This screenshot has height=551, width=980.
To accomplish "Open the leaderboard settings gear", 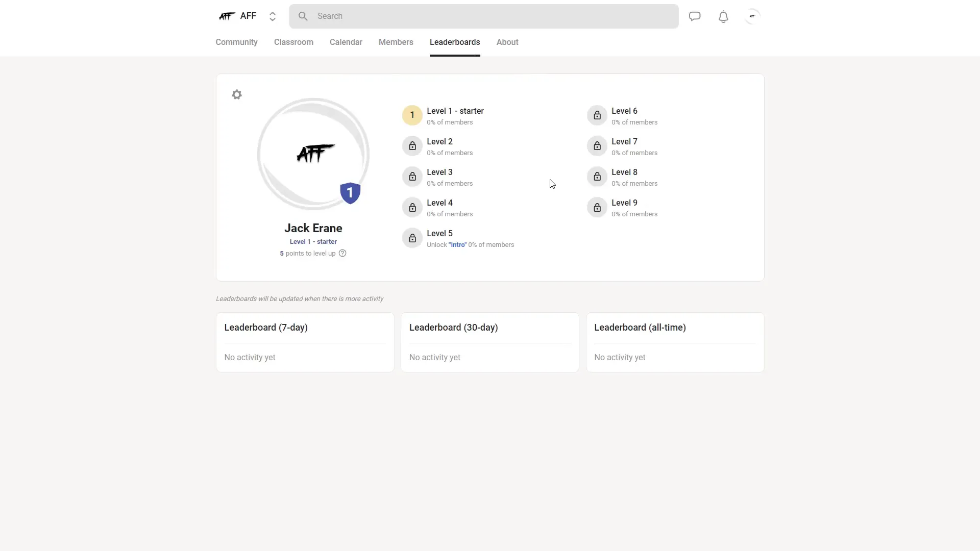I will (237, 95).
